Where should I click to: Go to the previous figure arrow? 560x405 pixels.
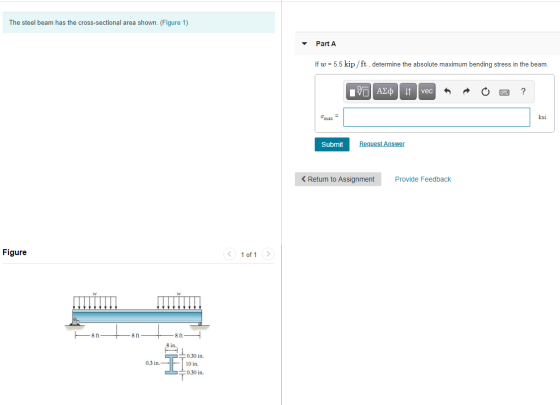point(229,254)
